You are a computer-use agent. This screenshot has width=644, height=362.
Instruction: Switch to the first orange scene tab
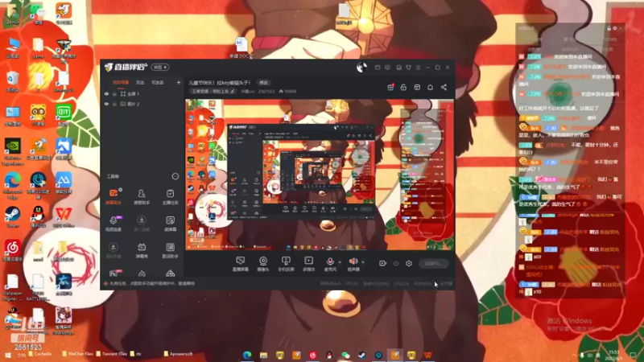pos(120,83)
